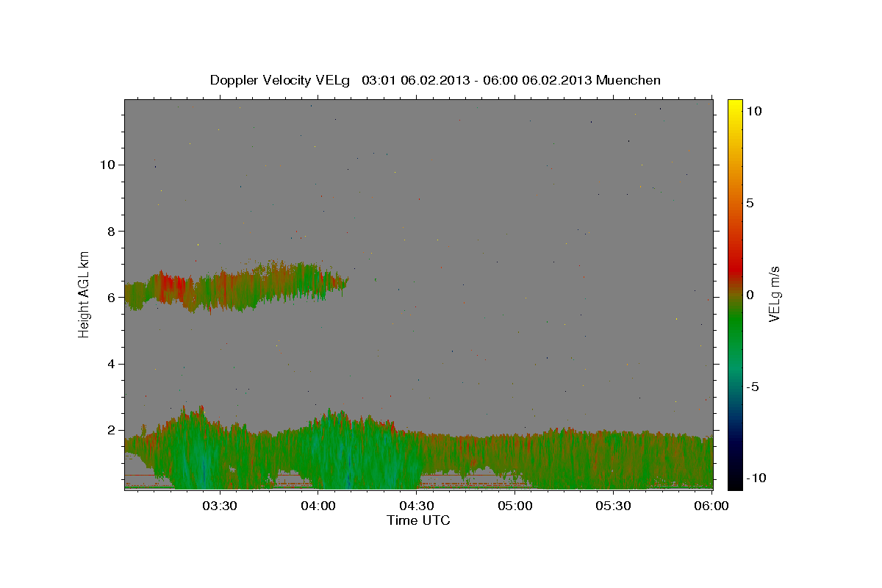Click the '05:00' time tick label
This screenshot has width=882, height=588.
[515, 506]
